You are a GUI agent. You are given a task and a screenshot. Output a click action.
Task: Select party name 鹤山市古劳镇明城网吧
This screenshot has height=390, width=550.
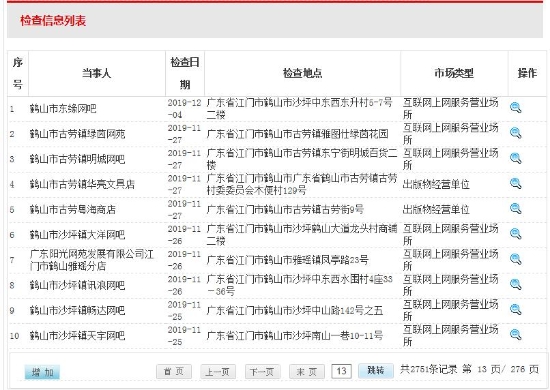[78, 159]
